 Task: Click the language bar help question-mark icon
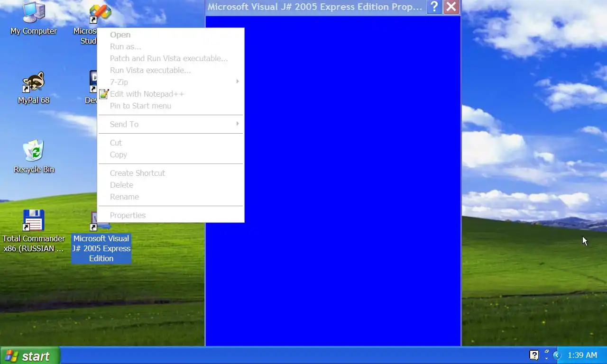pos(534,355)
